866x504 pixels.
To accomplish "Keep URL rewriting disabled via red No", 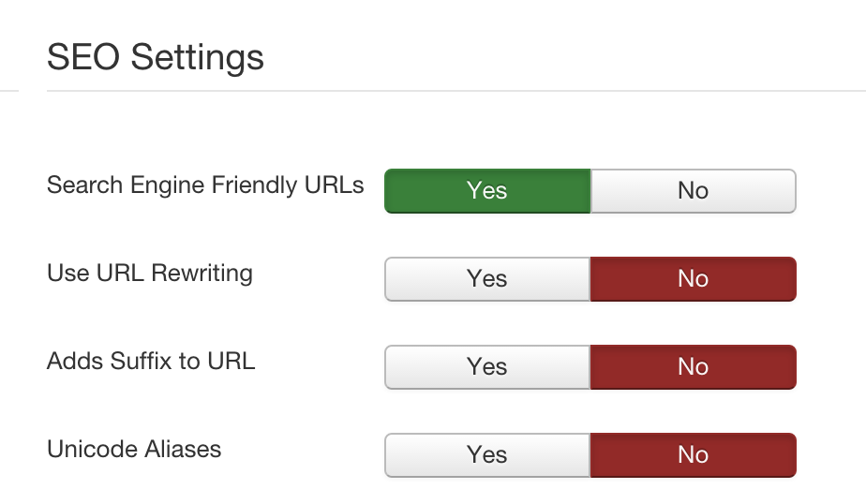I will (x=693, y=279).
